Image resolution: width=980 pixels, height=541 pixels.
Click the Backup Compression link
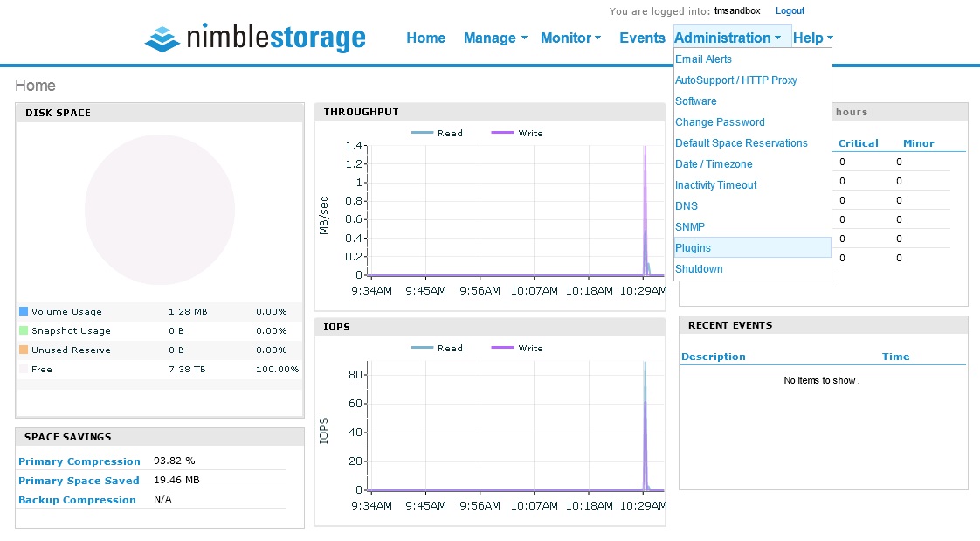click(x=77, y=499)
